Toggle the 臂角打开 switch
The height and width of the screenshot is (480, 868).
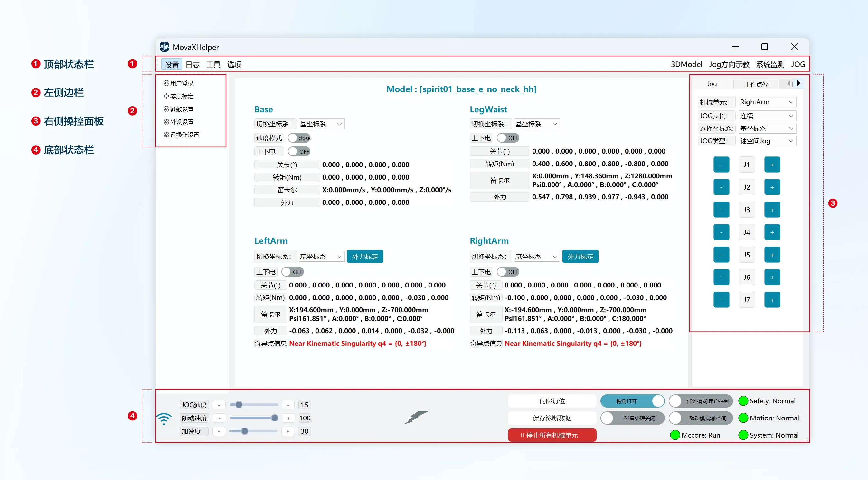[632, 401]
